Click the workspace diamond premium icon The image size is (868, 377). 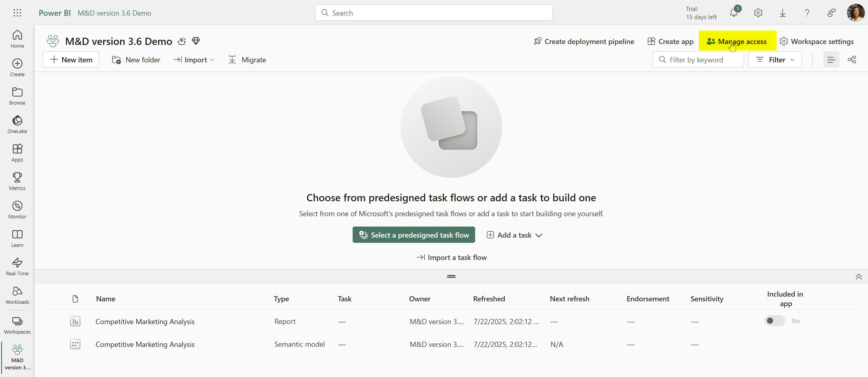click(196, 41)
